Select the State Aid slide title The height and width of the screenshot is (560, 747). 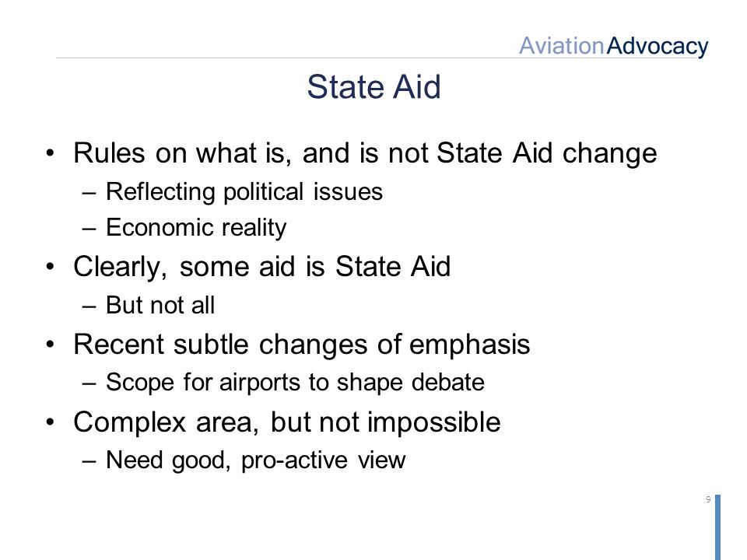click(374, 86)
